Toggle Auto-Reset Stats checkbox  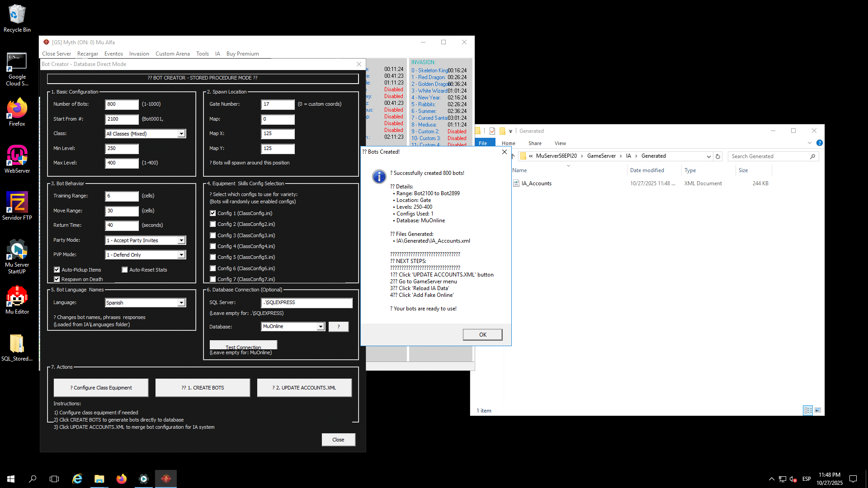point(125,270)
